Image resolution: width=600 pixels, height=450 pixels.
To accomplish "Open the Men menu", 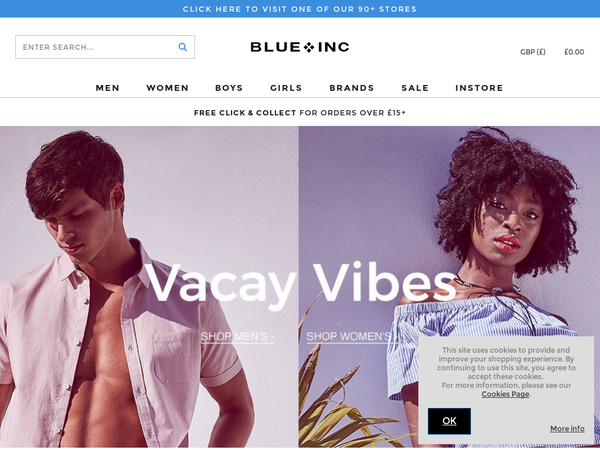I will coord(108,88).
